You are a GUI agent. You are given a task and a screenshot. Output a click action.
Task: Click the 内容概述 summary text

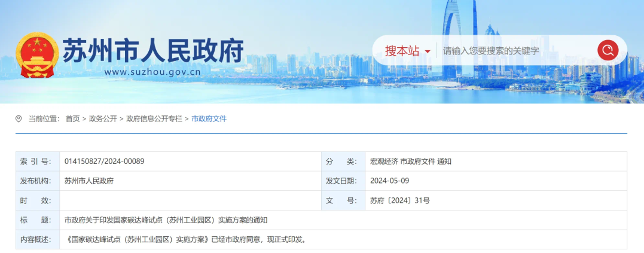click(x=185, y=239)
